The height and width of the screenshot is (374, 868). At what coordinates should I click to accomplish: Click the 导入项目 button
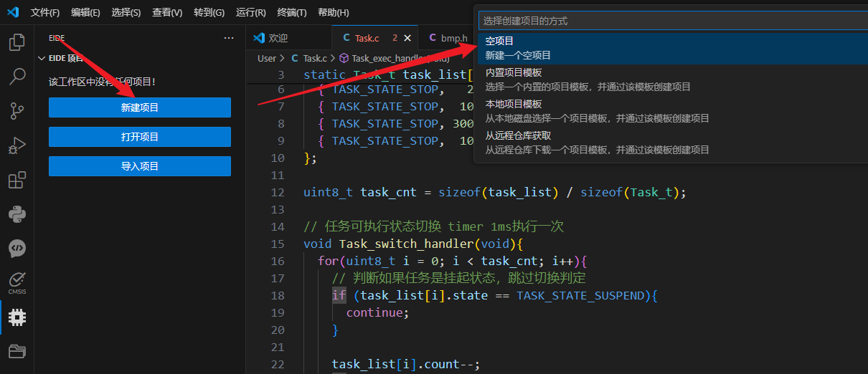coord(140,166)
